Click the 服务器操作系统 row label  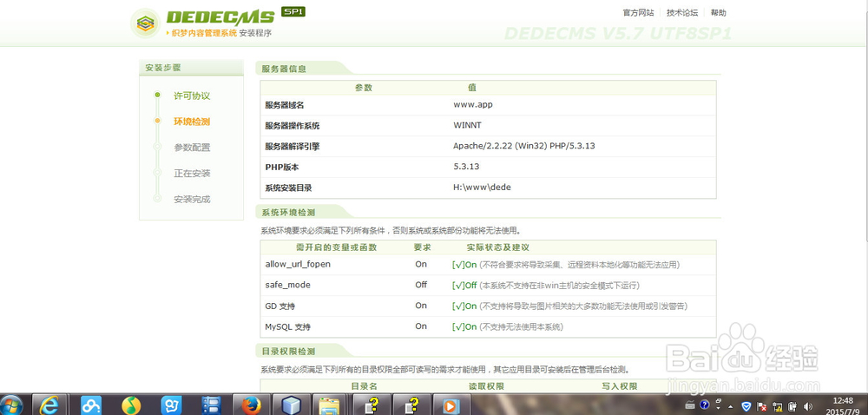pyautogui.click(x=293, y=126)
